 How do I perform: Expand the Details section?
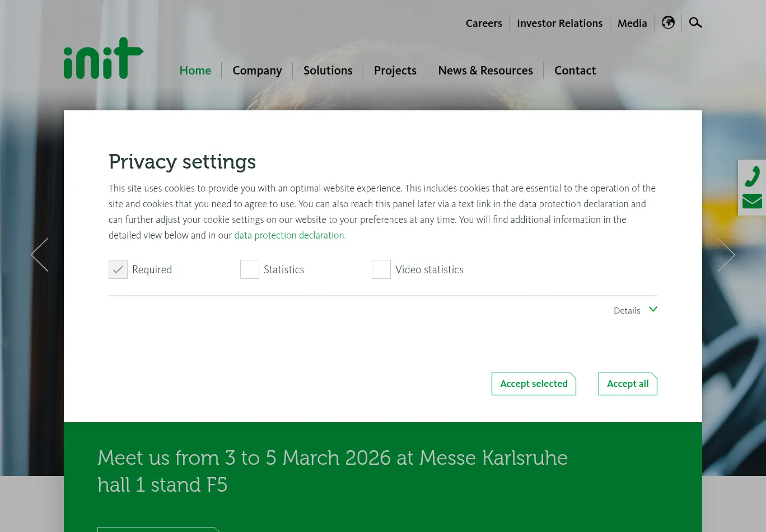(x=635, y=310)
